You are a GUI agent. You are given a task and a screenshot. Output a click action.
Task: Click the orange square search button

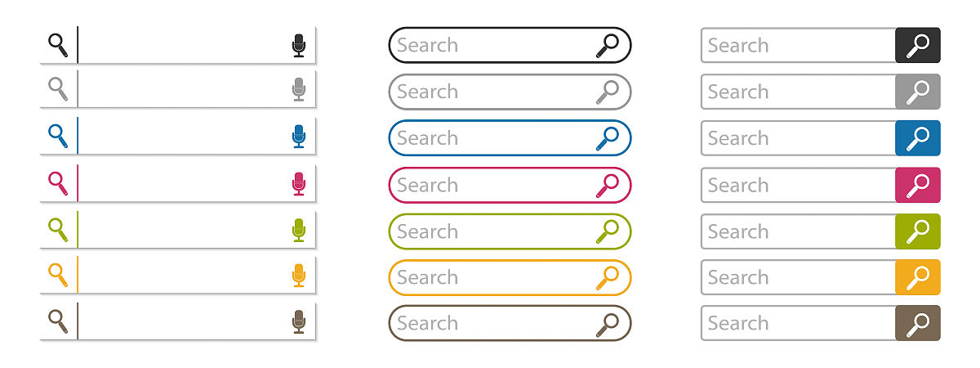point(918,277)
